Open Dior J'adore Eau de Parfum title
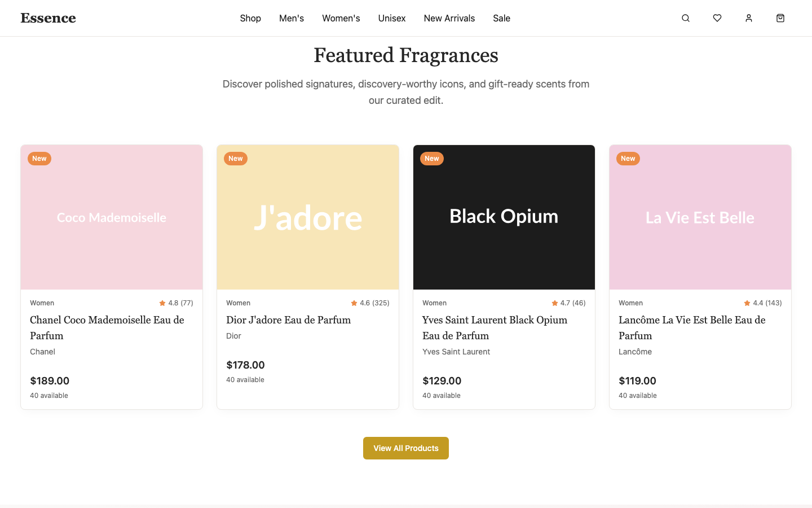This screenshot has height=508, width=812. coord(288,320)
